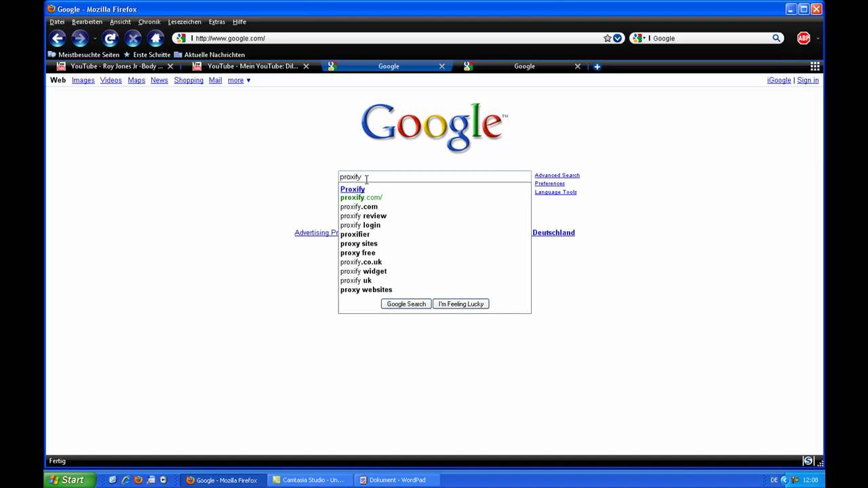
Task: Close the last Google tab
Action: tap(577, 66)
